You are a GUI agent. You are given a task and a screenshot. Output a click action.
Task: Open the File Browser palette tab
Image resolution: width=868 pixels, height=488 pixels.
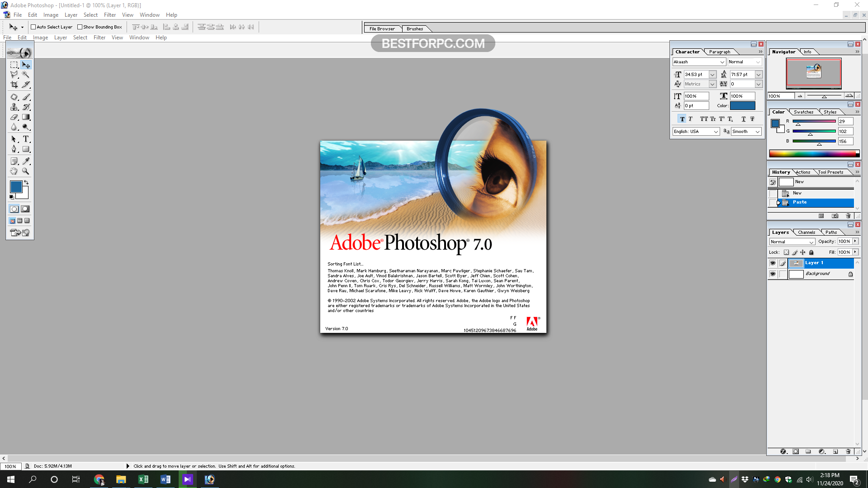382,29
